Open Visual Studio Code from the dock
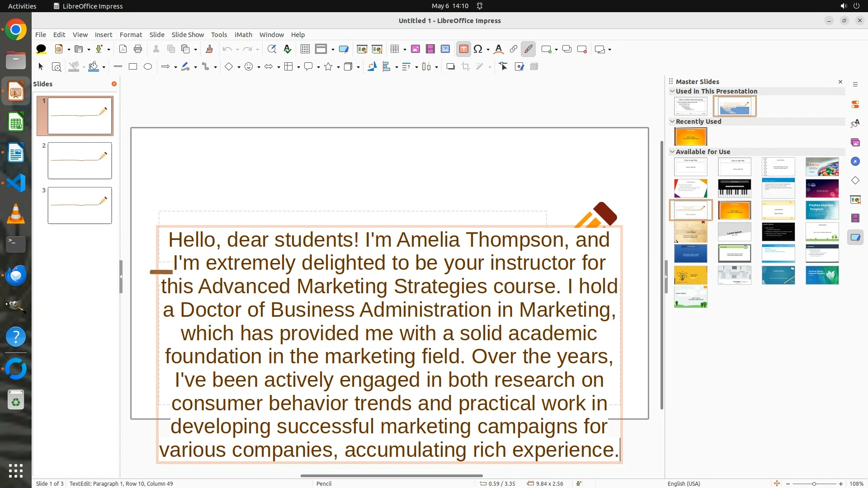 point(16,183)
